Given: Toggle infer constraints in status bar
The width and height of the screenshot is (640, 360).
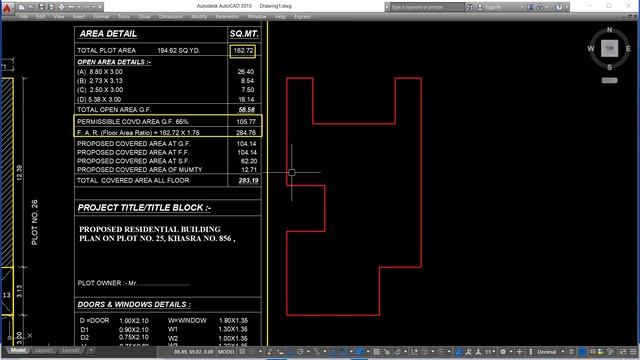Looking at the screenshot, I should (x=269, y=351).
